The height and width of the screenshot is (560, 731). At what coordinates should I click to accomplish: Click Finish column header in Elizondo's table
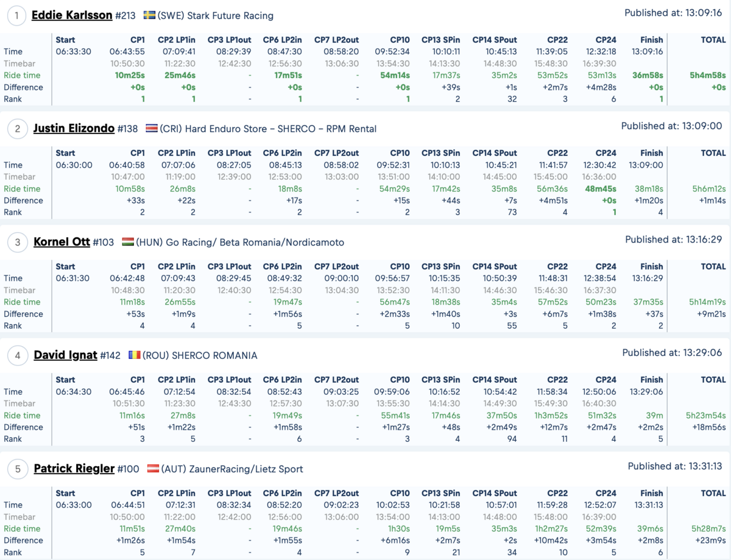point(652,153)
